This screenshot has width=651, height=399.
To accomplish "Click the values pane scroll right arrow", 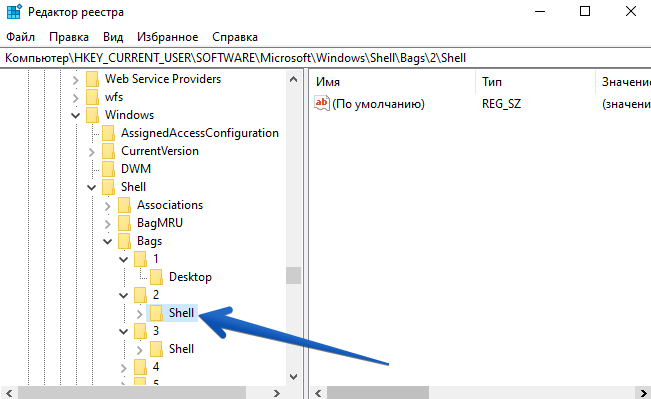I will click(x=644, y=393).
